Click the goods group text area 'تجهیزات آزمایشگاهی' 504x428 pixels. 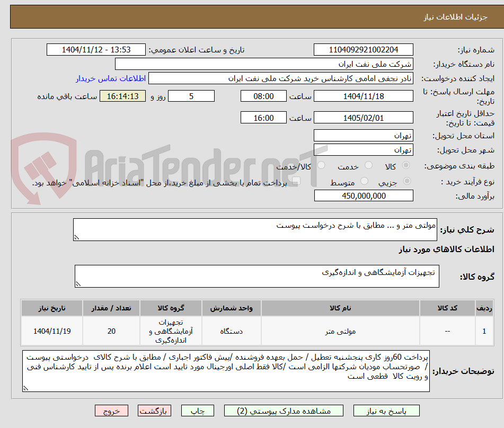tap(257, 276)
